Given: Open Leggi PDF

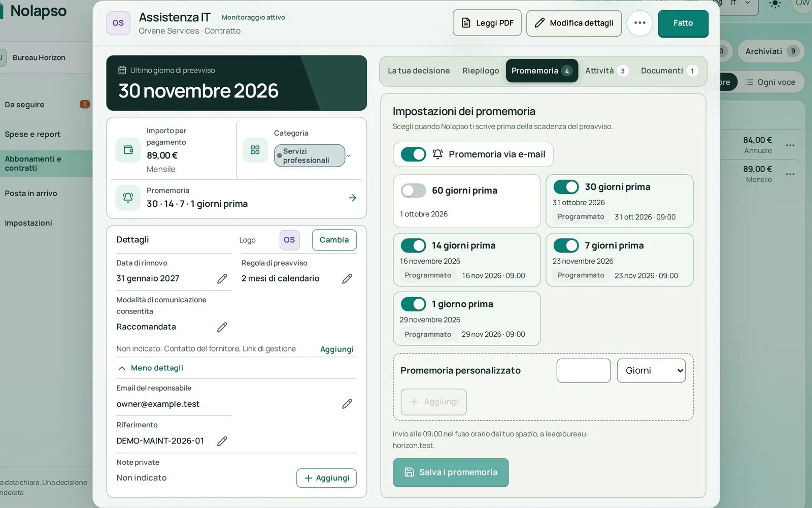Looking at the screenshot, I should (x=487, y=23).
